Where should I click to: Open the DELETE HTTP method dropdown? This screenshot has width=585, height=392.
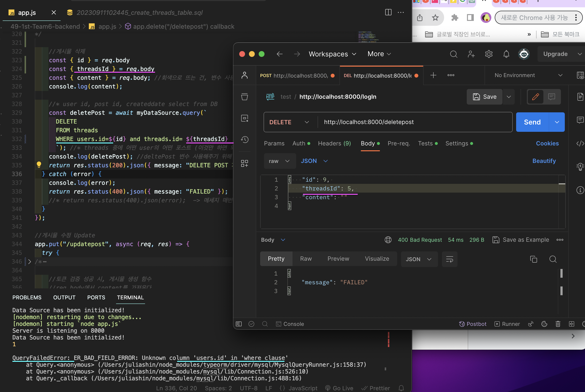tap(289, 122)
